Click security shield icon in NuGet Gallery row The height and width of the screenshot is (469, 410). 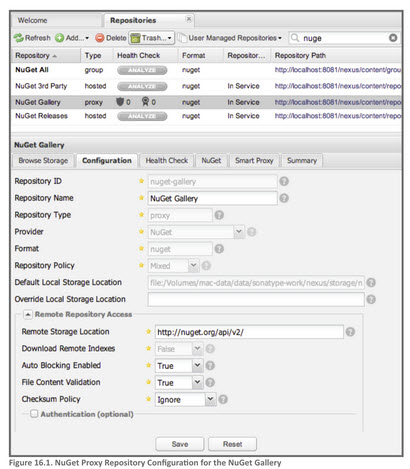coord(120,101)
